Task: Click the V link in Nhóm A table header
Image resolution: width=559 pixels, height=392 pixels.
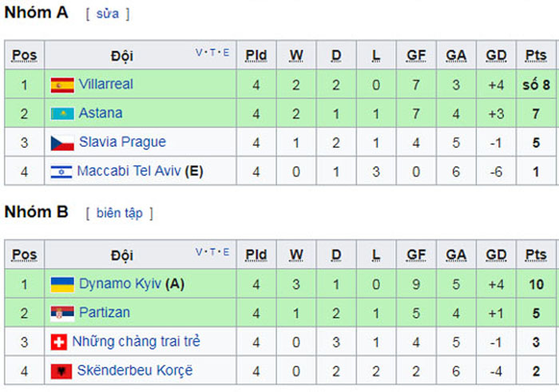Action: tap(199, 53)
